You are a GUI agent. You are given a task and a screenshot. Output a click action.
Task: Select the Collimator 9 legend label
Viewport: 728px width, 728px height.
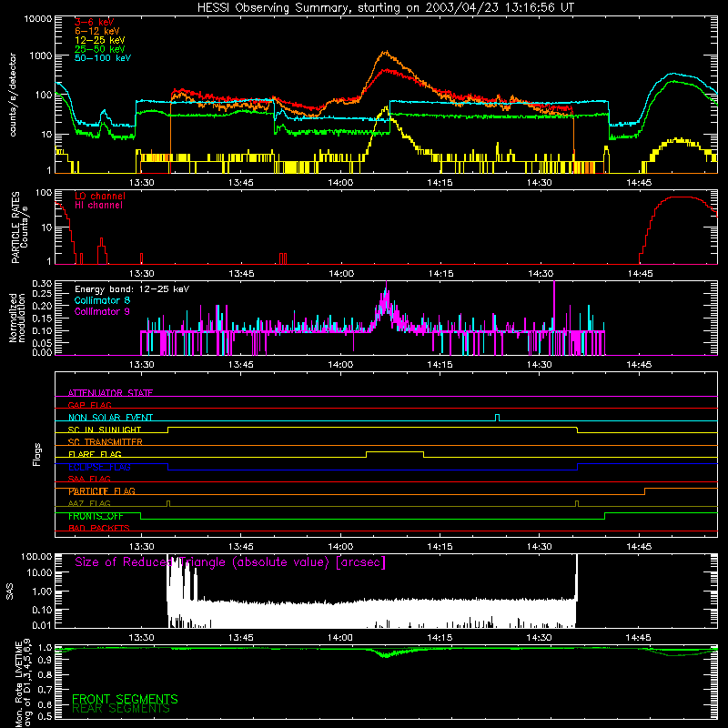point(102,311)
